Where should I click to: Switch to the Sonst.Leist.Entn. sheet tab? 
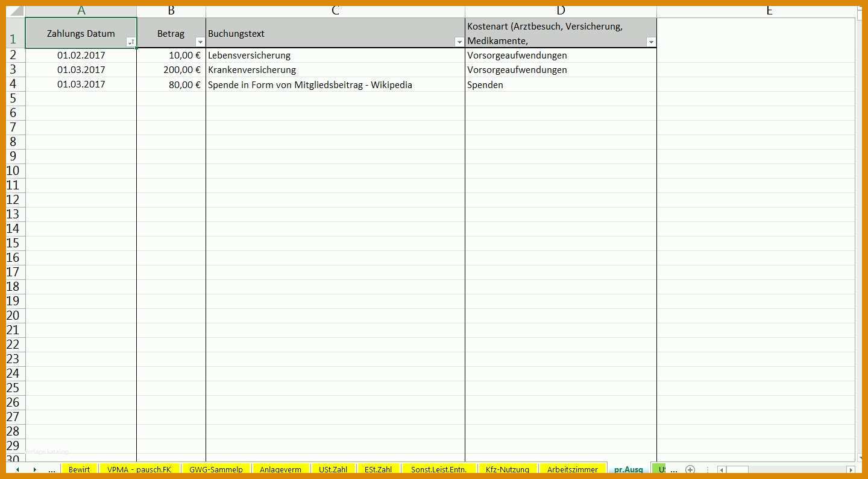pos(439,469)
